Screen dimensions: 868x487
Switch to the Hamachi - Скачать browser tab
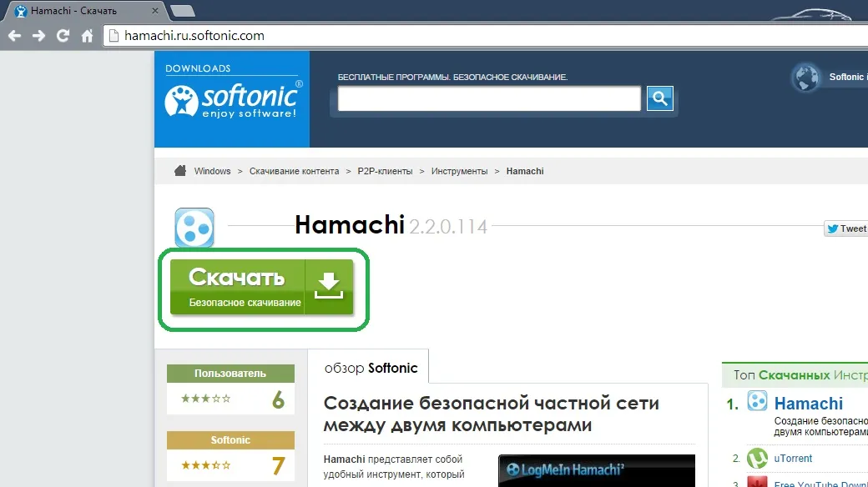tap(79, 11)
